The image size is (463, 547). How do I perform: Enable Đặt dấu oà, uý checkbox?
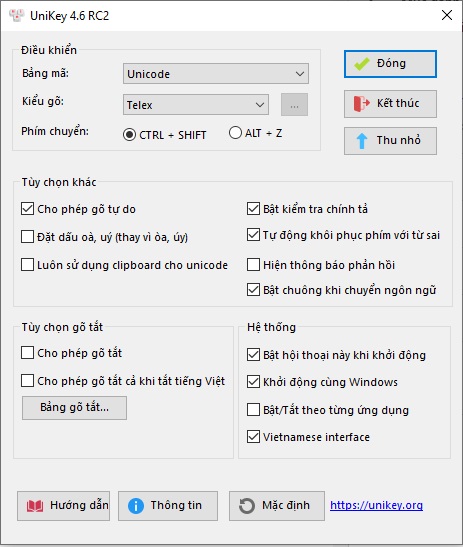click(28, 237)
